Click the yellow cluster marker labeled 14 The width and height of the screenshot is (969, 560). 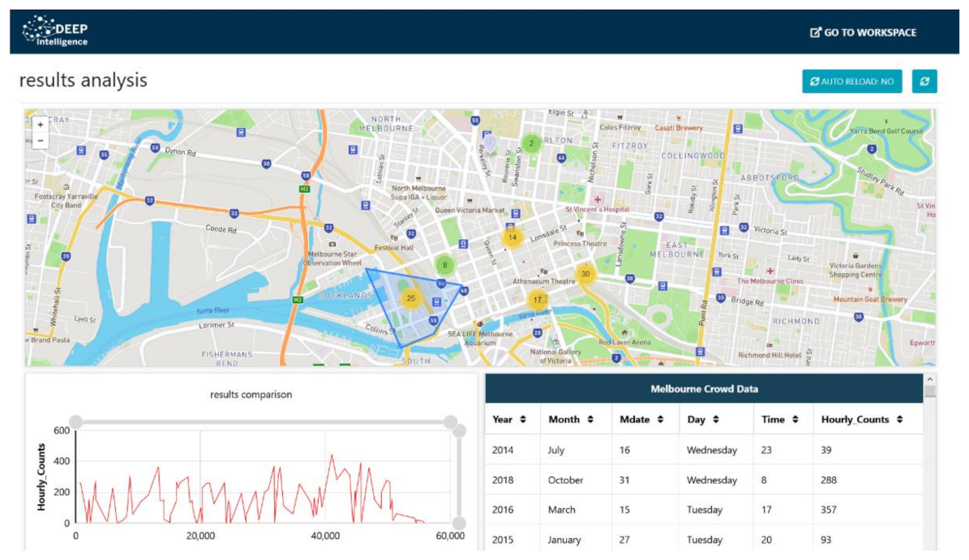click(512, 237)
